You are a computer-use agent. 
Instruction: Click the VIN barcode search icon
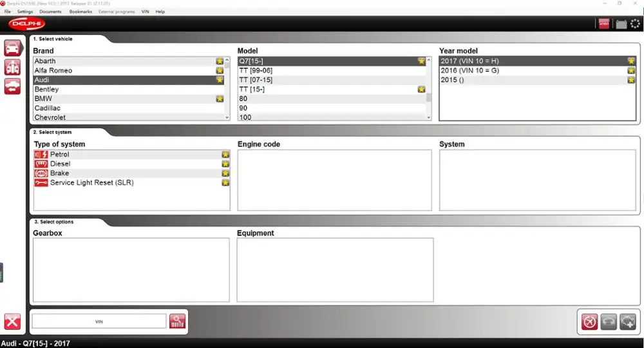point(177,322)
